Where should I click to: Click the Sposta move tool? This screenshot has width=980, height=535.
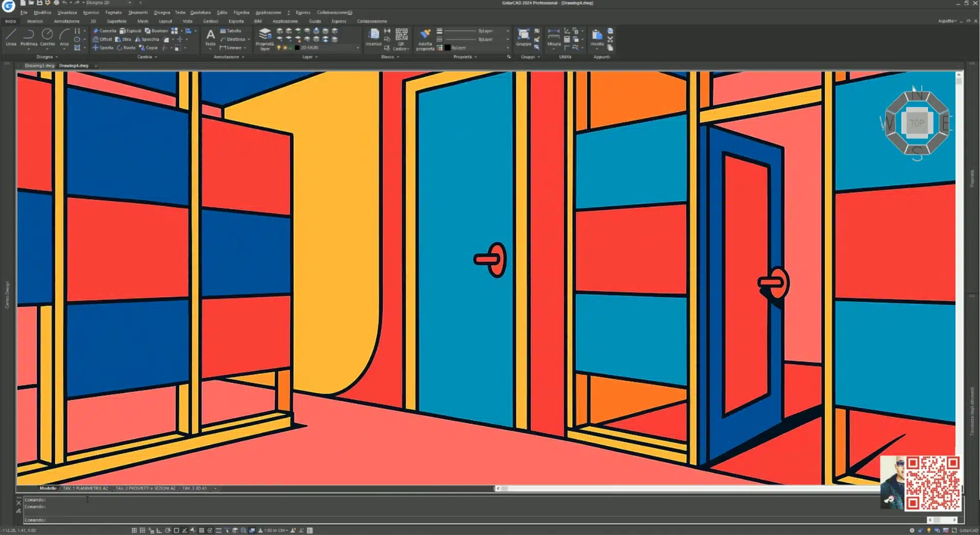[x=103, y=47]
